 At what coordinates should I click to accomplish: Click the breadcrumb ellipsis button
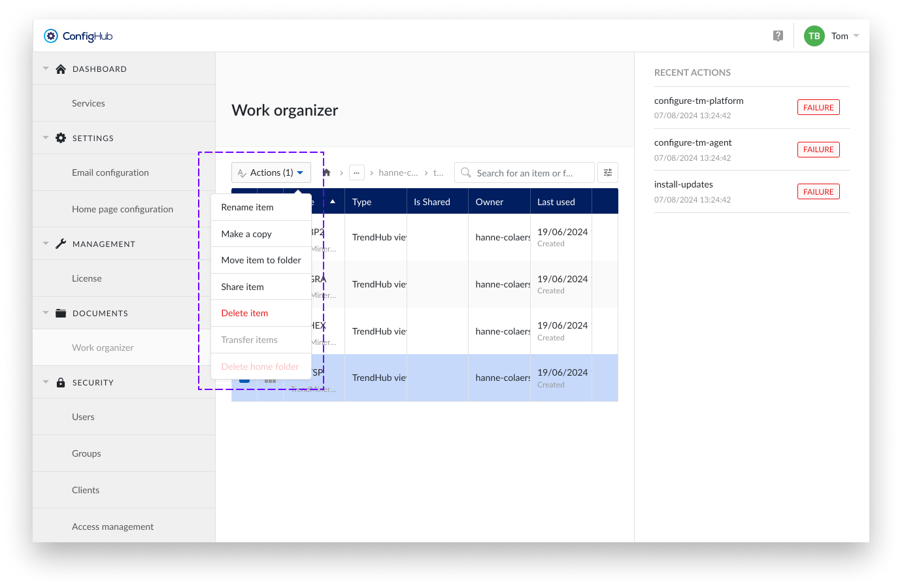[x=356, y=172]
